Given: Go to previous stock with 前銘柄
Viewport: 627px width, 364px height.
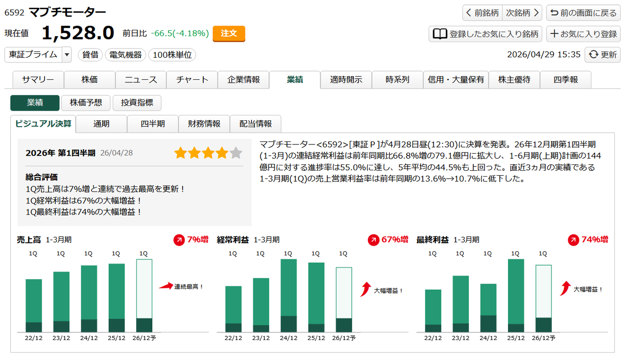Looking at the screenshot, I should 482,13.
